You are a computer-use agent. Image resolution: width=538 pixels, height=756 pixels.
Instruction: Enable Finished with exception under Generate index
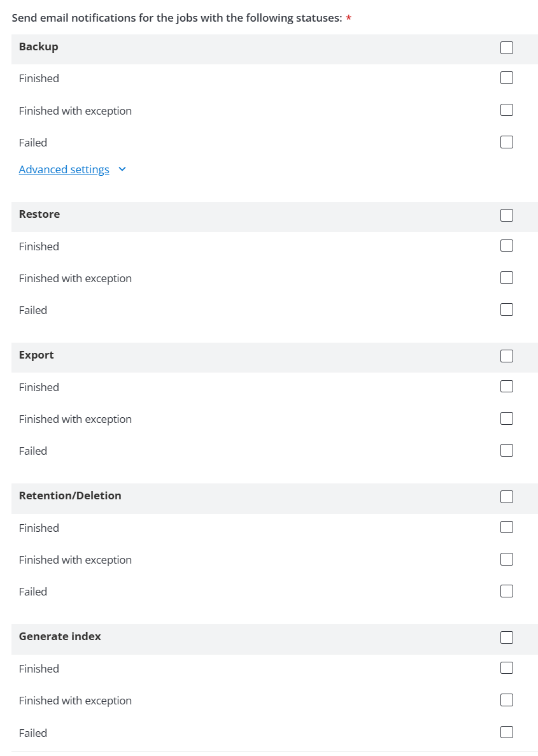506,700
